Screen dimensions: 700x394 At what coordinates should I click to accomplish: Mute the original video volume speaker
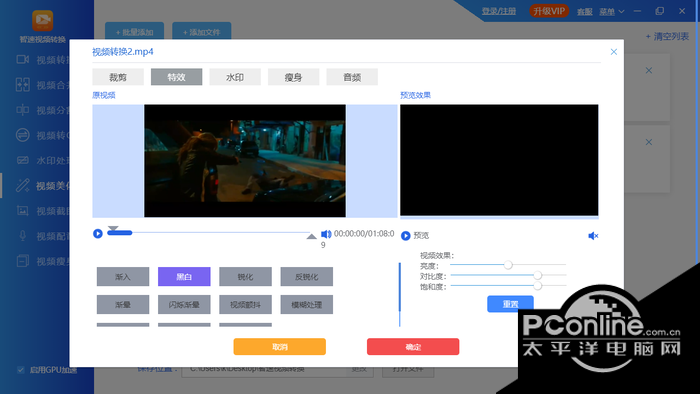tap(326, 234)
